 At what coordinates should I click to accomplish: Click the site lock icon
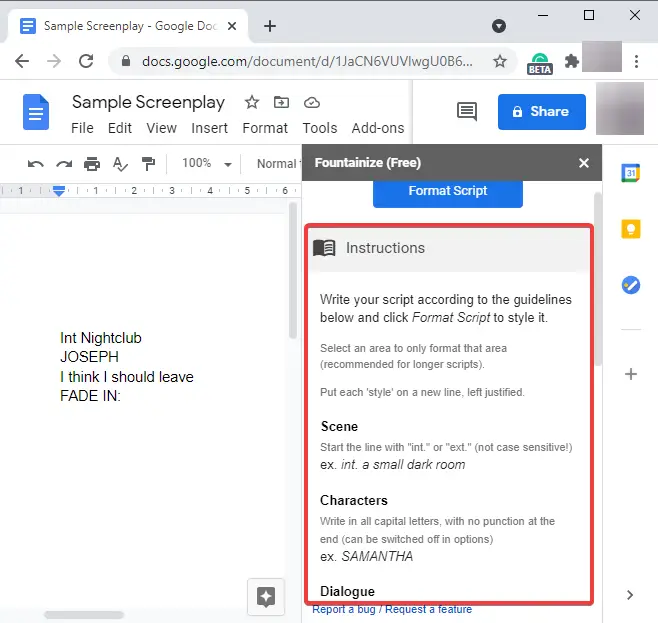pyautogui.click(x=125, y=61)
